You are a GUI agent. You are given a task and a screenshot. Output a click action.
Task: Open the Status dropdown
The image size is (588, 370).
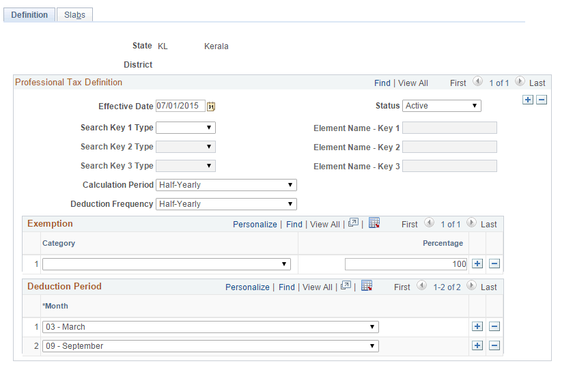coord(442,106)
